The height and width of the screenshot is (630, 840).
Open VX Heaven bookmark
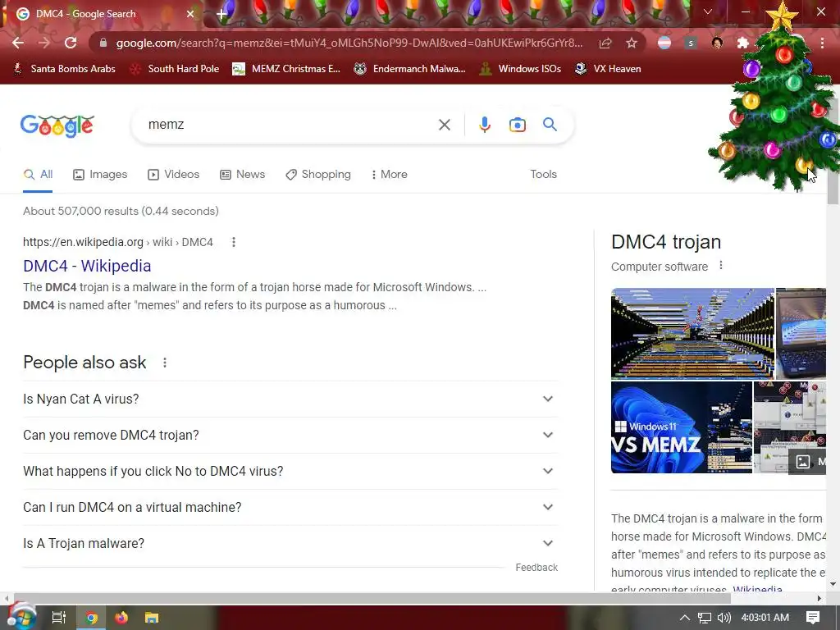[x=608, y=69]
